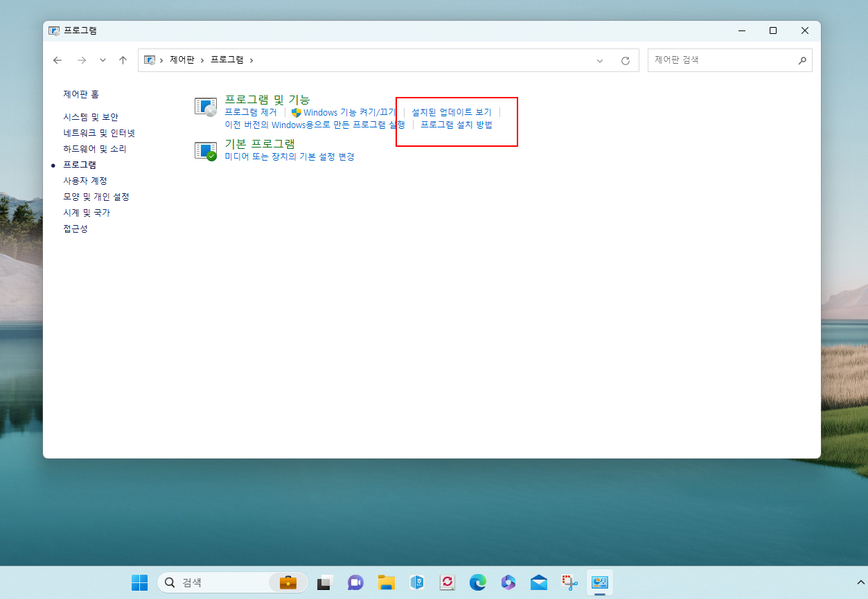Screen dimensions: 868x599
Task: Expand chevron after 제어판 breadcrumb
Action: [x=203, y=60]
